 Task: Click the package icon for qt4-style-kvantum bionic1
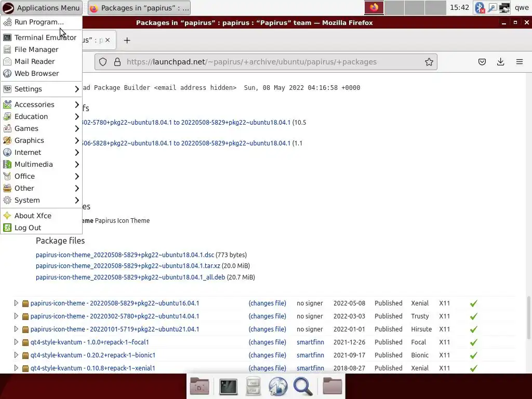coord(25,355)
